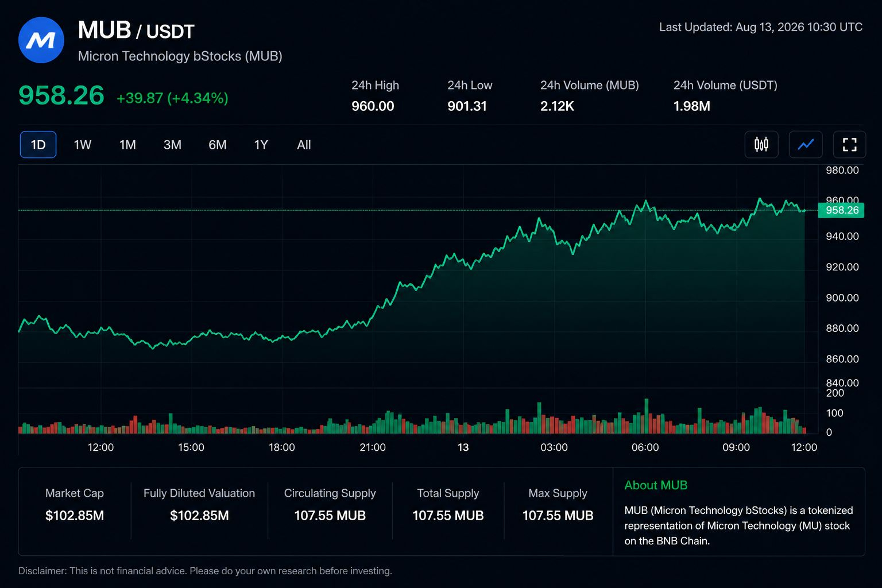Viewport: 882px width, 588px height.
Task: Show the 1Y price history
Action: [x=261, y=145]
